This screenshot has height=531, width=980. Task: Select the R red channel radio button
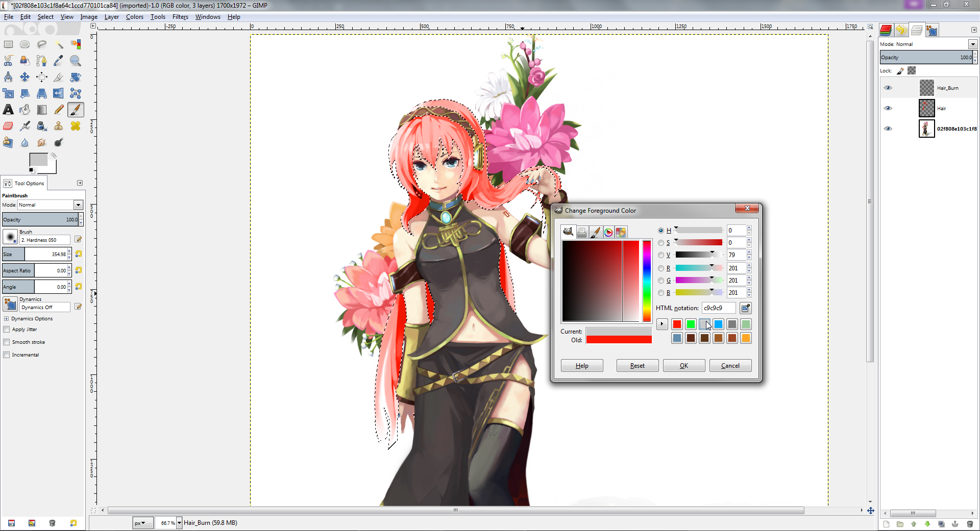pyautogui.click(x=661, y=268)
